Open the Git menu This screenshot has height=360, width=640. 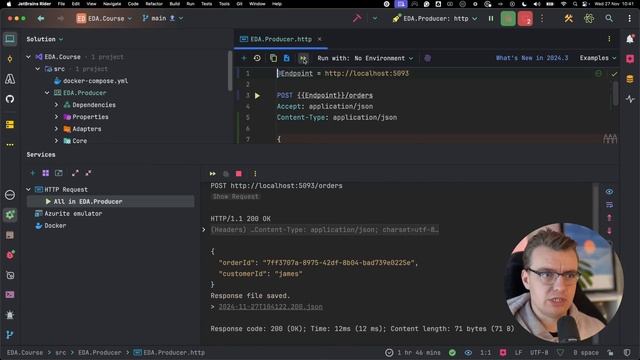[x=240, y=4]
